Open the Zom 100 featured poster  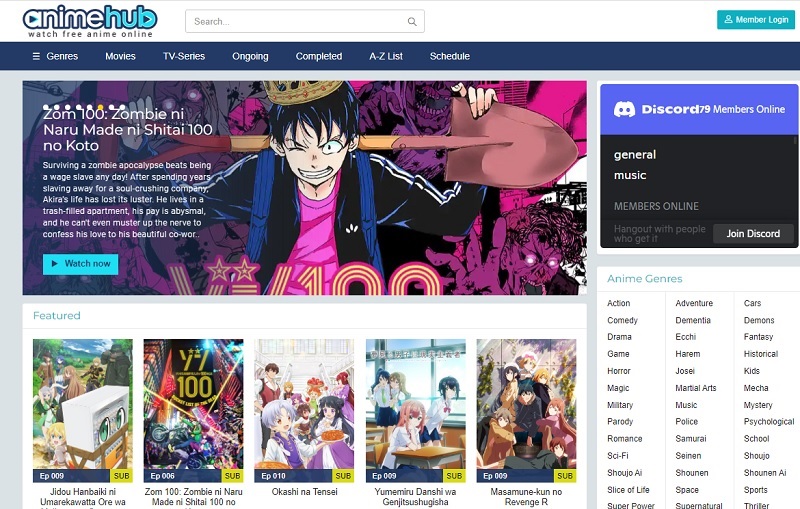coord(193,411)
